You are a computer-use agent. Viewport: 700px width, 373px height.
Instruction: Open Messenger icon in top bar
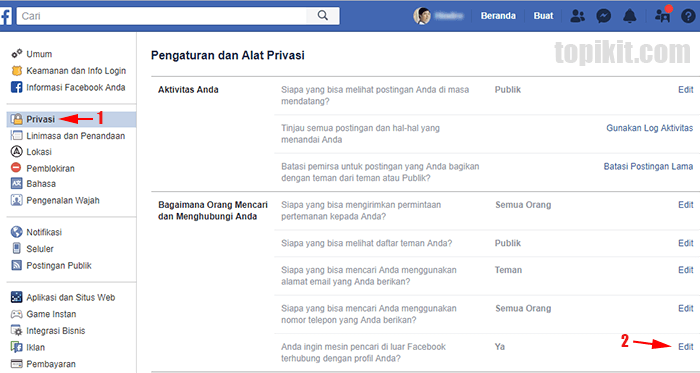click(604, 16)
